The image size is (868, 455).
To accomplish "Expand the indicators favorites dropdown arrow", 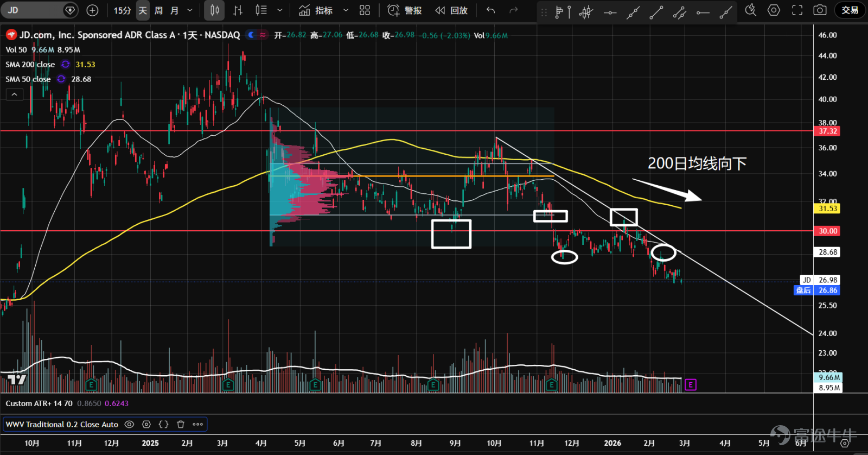I will (x=346, y=10).
